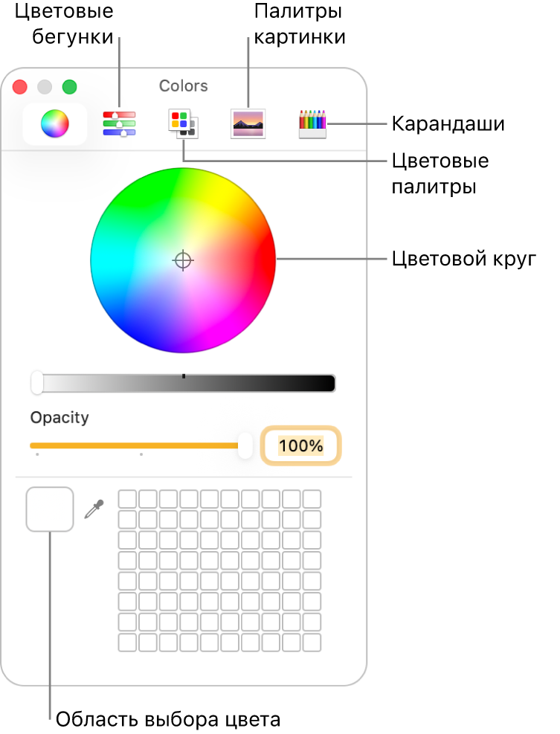This screenshot has width=560, height=734.
Task: Select the color wheel picker tab
Action: tap(54, 123)
